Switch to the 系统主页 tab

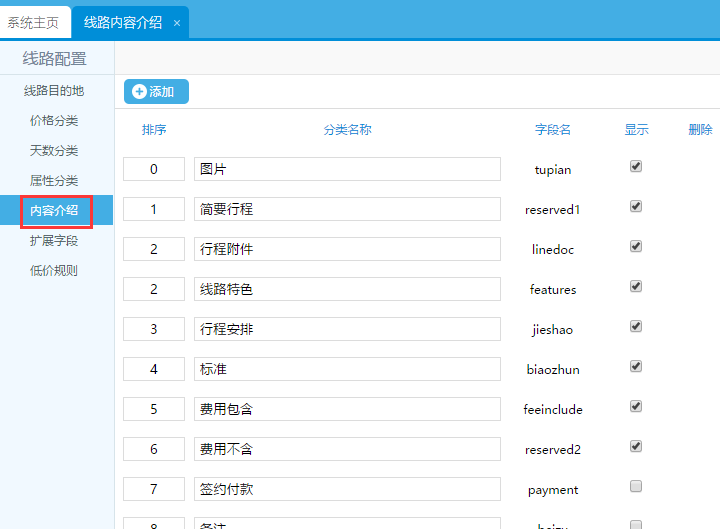[33, 22]
